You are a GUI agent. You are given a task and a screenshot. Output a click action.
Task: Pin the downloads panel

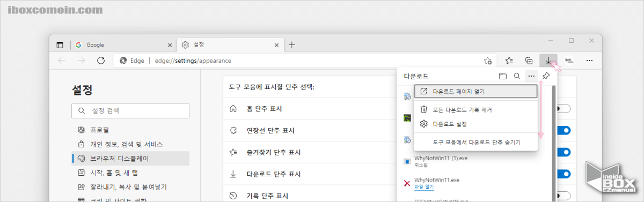point(546,76)
